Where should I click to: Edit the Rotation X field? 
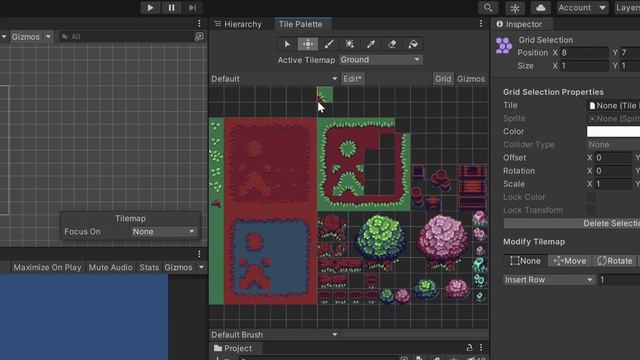tap(613, 171)
